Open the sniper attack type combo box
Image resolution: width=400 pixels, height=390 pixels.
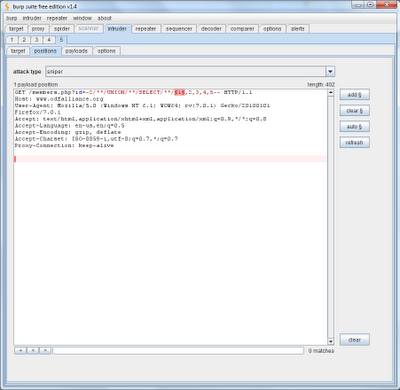(190, 71)
